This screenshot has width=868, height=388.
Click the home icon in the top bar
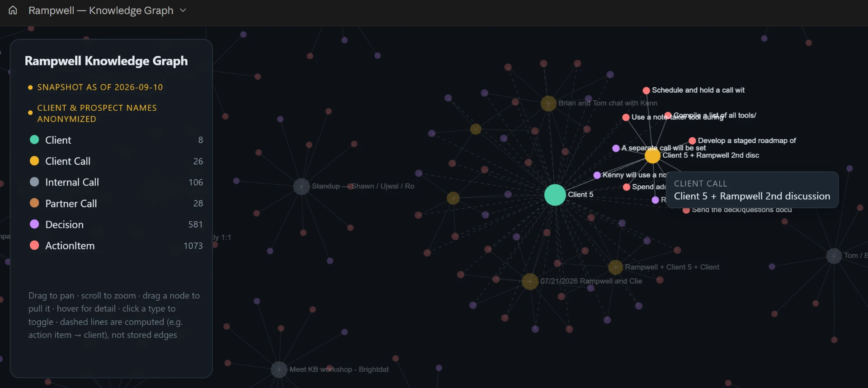coord(13,10)
